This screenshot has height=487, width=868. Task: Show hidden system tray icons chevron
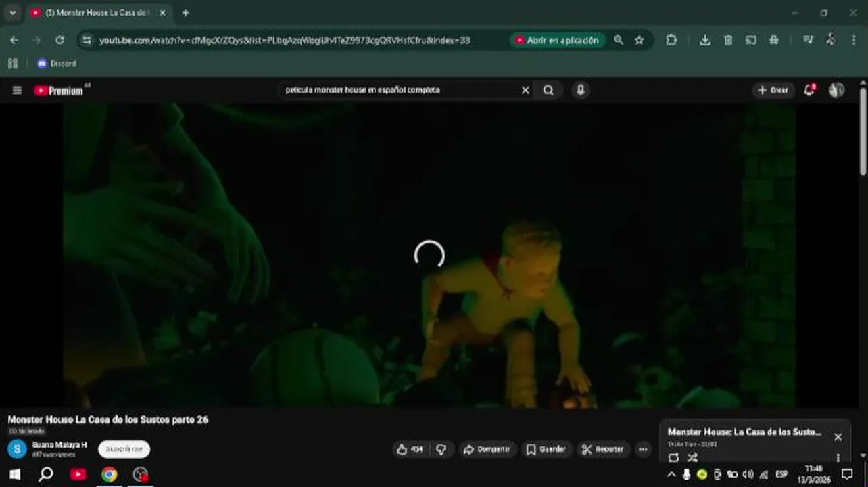pyautogui.click(x=671, y=474)
